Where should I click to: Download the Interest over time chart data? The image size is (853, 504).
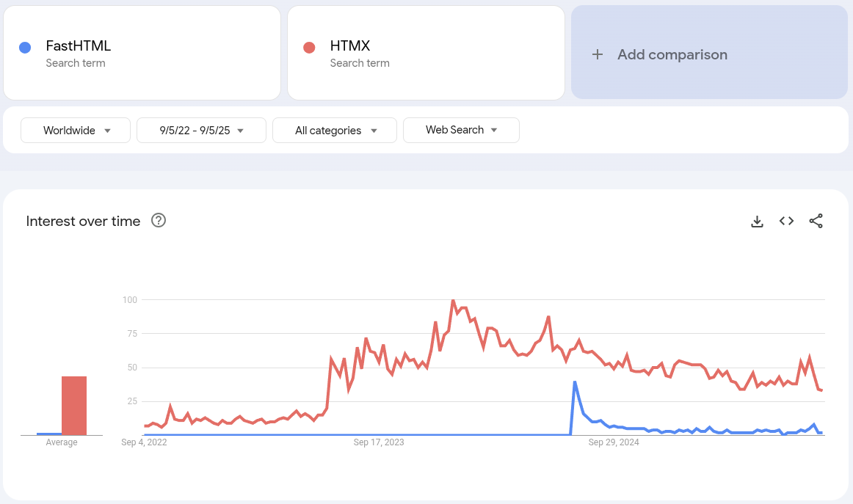[757, 222]
